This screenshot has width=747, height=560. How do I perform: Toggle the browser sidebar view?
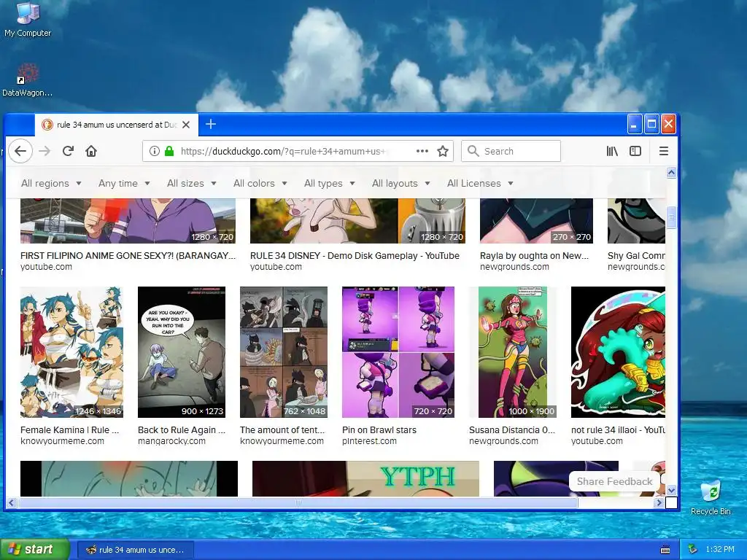point(635,152)
